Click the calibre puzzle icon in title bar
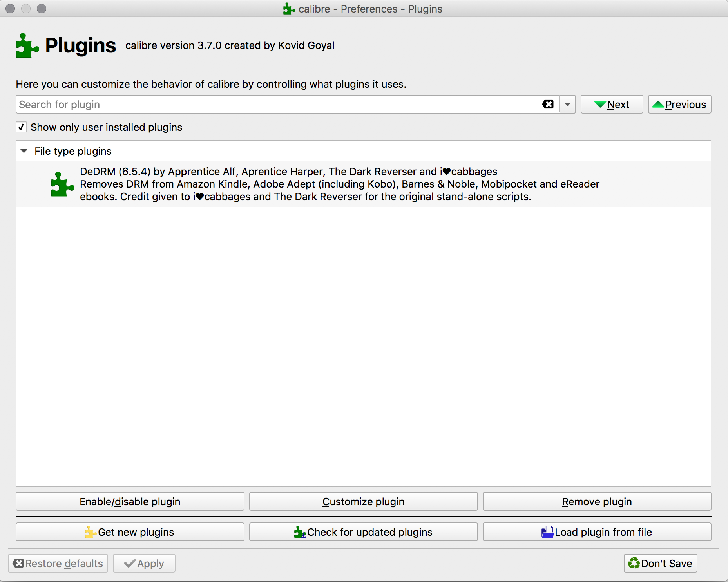Image resolution: width=728 pixels, height=582 pixels. tap(289, 9)
